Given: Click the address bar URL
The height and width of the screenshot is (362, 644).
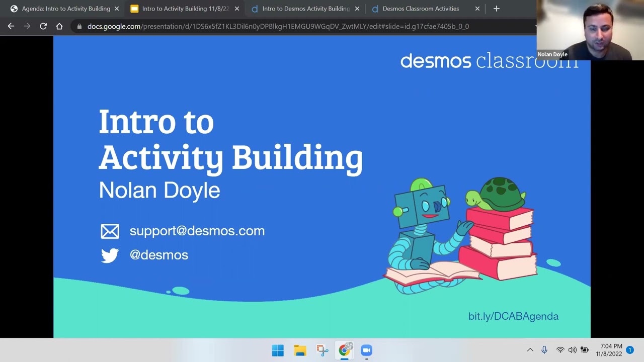Looking at the screenshot, I should coord(278,26).
